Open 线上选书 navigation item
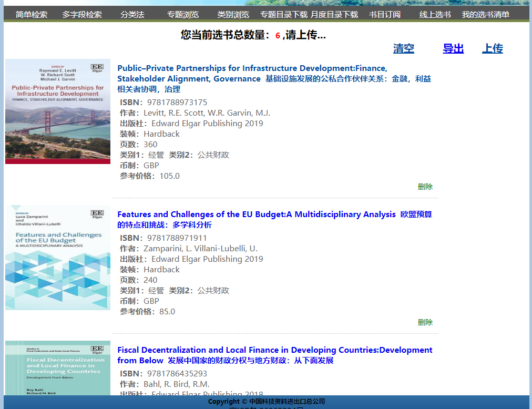This screenshot has height=409, width=532. tap(435, 15)
